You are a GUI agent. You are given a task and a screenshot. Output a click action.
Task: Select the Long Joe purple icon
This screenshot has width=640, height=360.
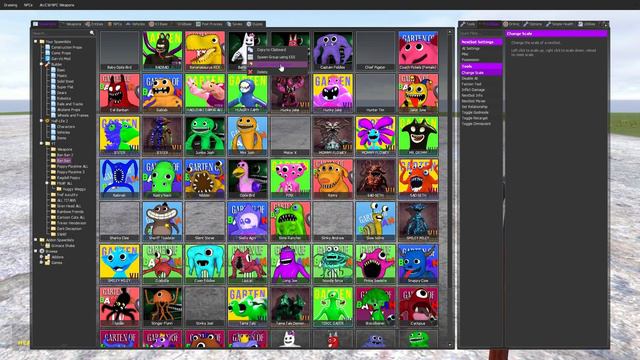[290, 264]
